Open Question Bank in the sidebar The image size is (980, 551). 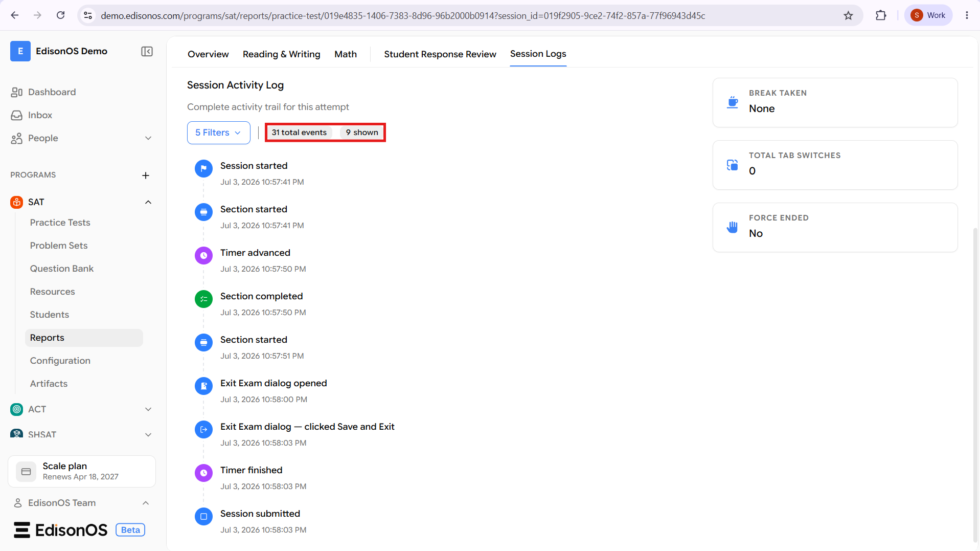click(x=62, y=269)
